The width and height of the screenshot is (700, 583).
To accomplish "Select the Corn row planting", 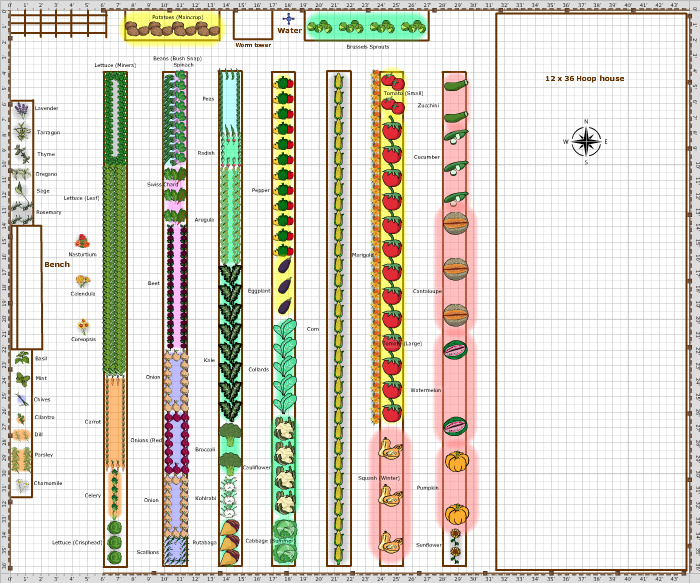I will click(x=338, y=318).
